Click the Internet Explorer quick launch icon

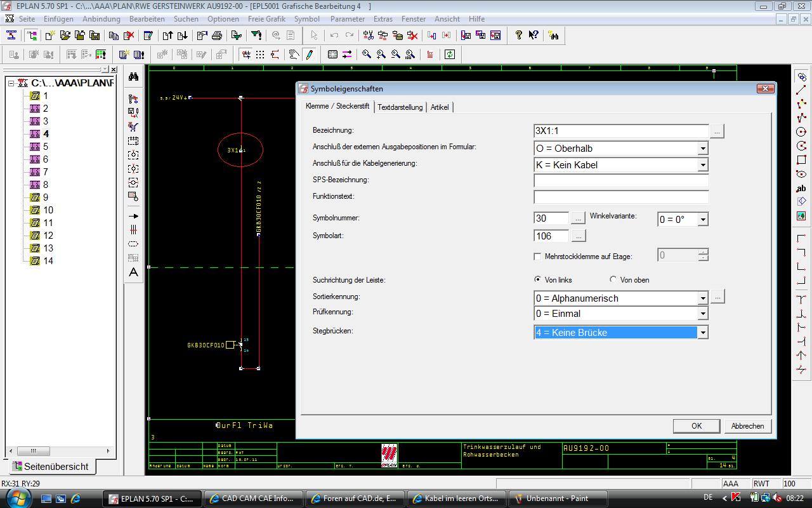75,498
